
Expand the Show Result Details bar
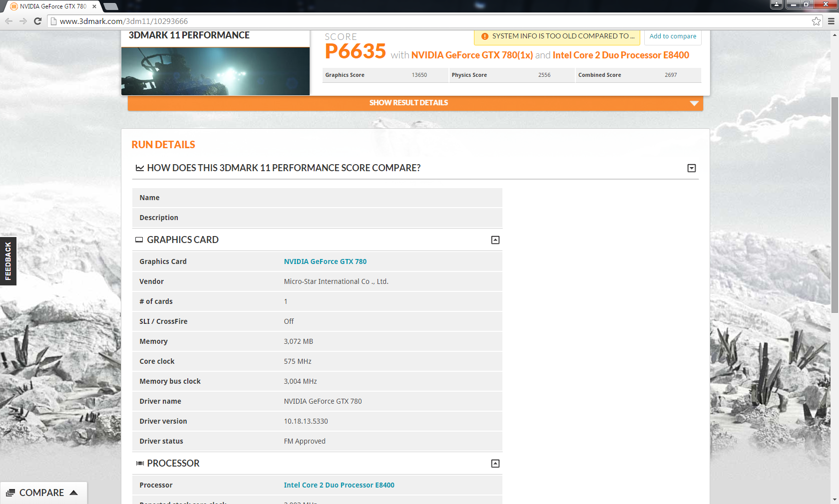(415, 103)
